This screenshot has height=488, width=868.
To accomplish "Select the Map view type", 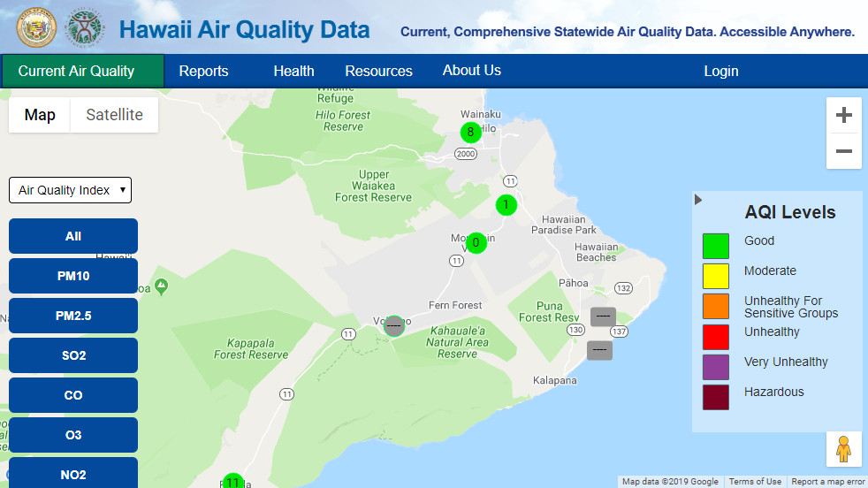I will [40, 115].
